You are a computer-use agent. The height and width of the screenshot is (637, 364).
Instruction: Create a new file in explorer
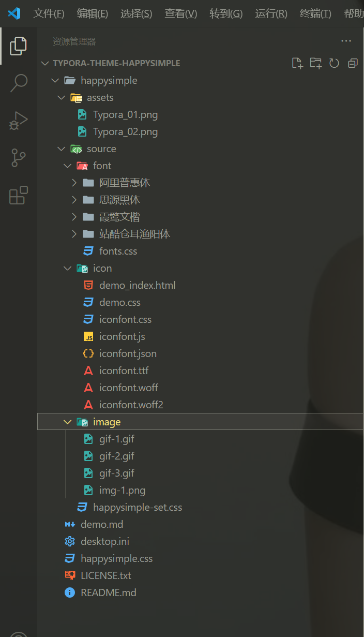tap(297, 63)
